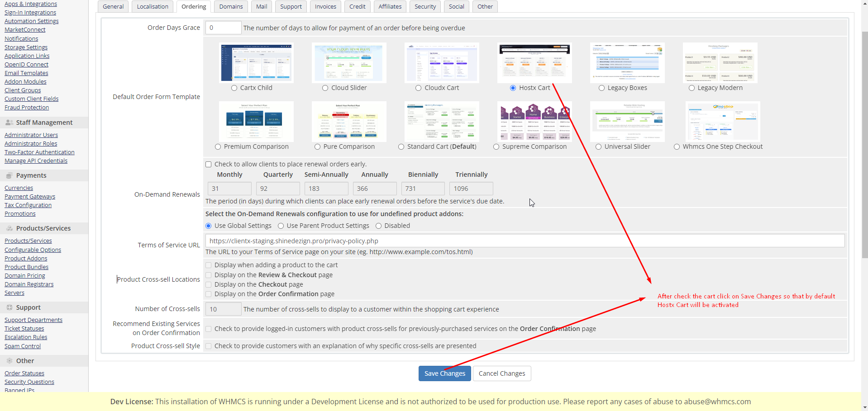Click the Support section icon in sidebar

[9, 307]
